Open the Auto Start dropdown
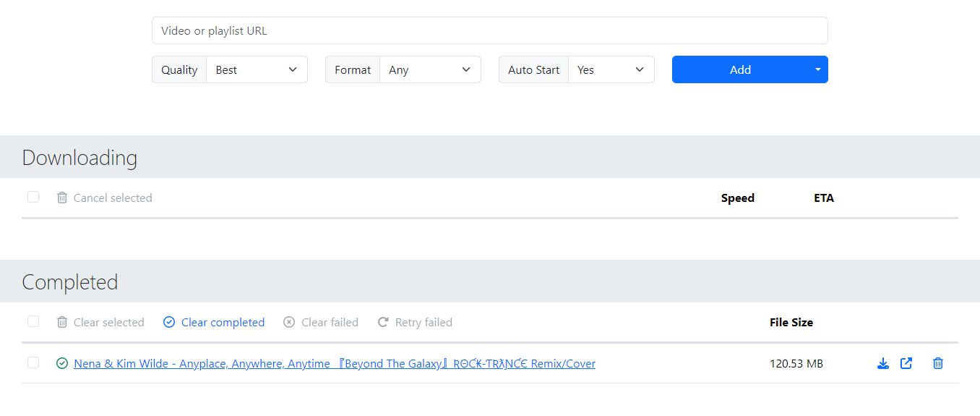The height and width of the screenshot is (416, 980). (611, 69)
